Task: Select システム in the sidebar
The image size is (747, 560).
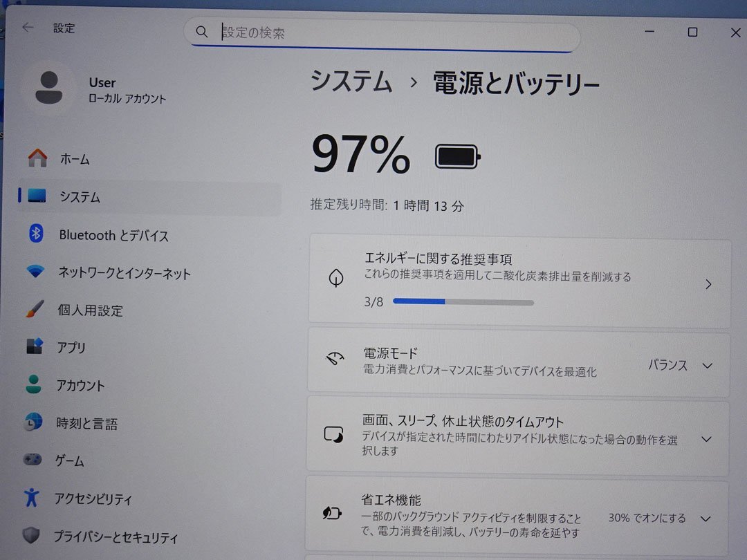Action: 149,196
